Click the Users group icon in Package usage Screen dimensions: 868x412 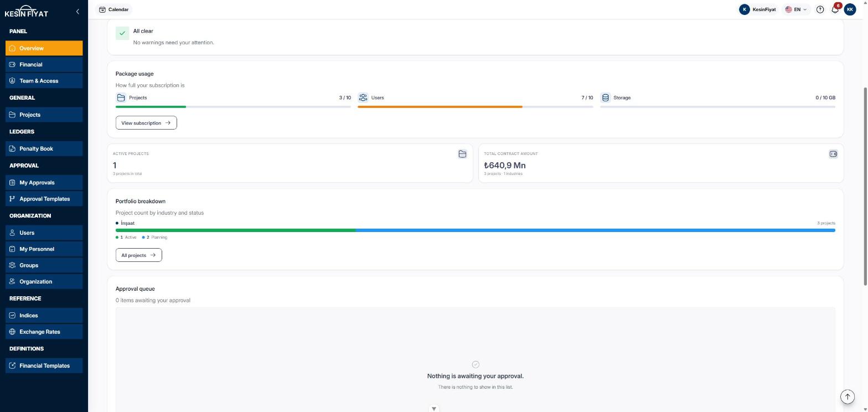click(x=363, y=97)
